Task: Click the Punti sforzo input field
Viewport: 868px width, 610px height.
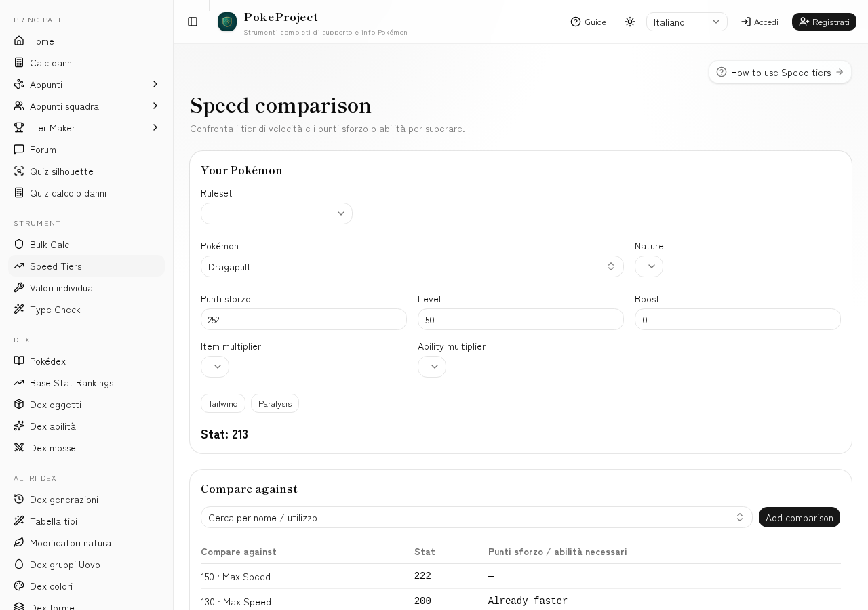Action: tap(304, 319)
